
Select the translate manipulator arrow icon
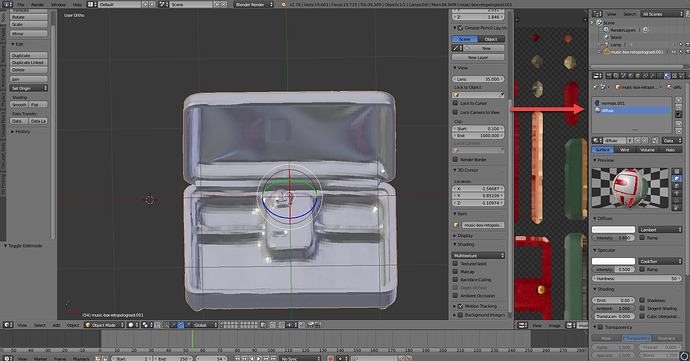point(173,325)
